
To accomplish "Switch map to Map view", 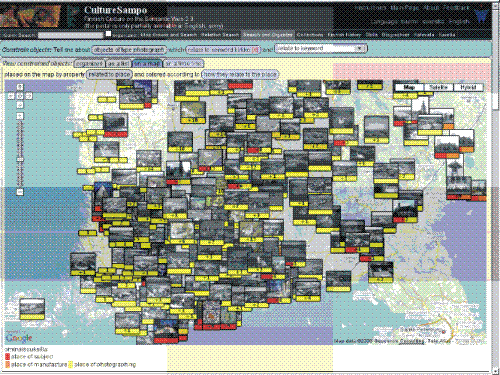I will [409, 87].
